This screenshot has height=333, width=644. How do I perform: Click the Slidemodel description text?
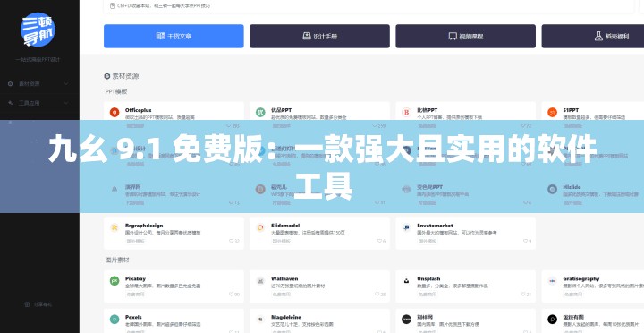pos(308,233)
